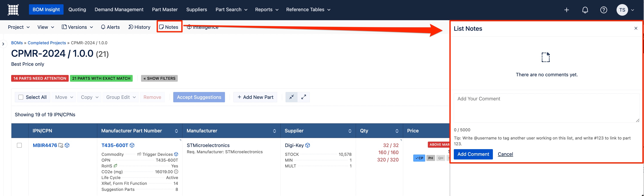Sort by Supplier column arrows

point(350,131)
